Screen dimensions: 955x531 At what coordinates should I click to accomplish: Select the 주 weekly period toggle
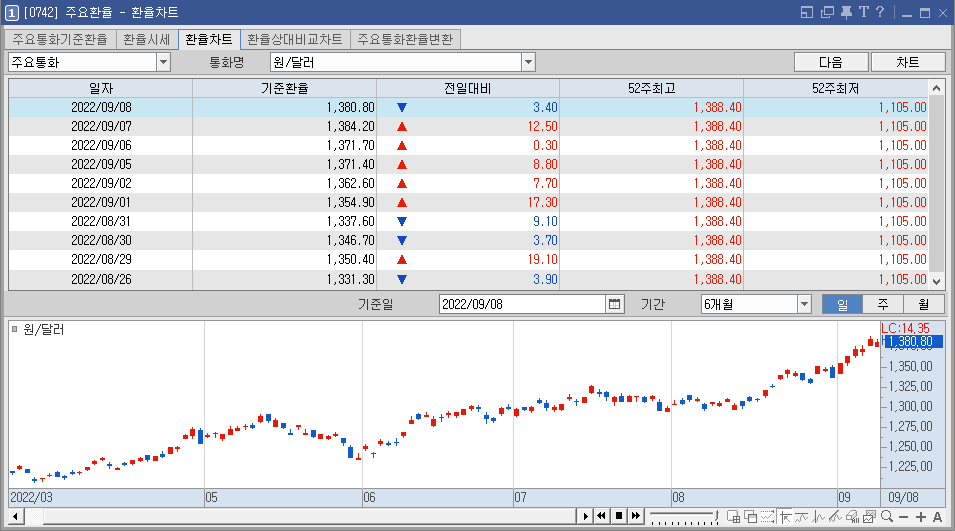click(x=883, y=304)
